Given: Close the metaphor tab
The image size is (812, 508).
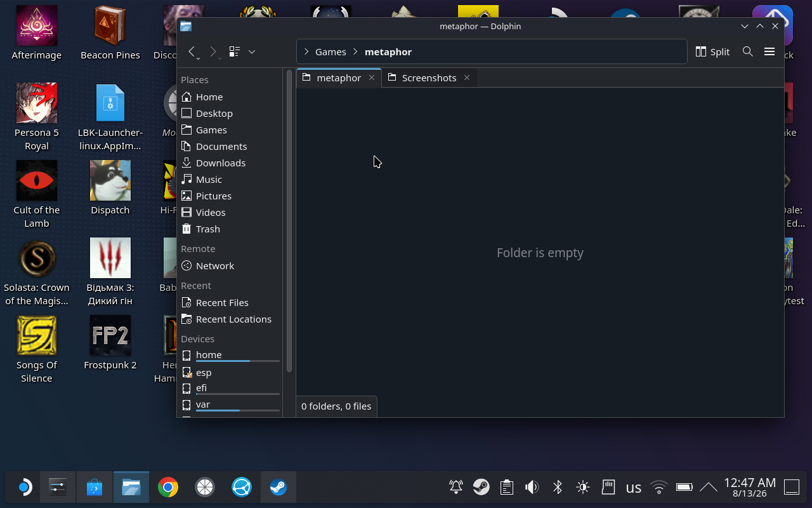Looking at the screenshot, I should point(372,77).
